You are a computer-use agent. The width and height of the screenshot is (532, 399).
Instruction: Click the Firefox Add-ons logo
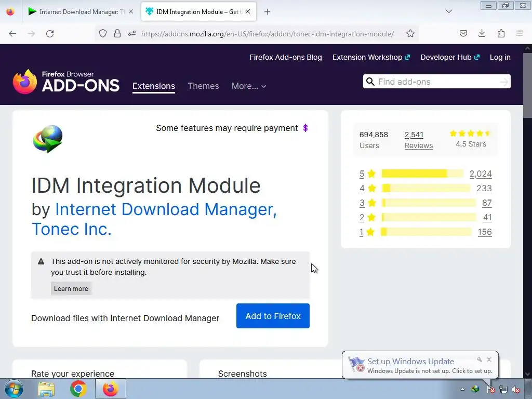[x=66, y=82]
